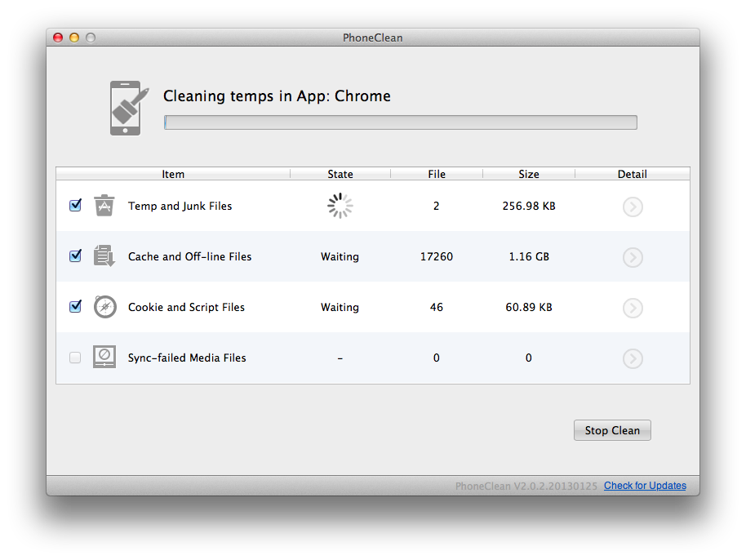Click the Temp and Junk Files trash icon
Image resolution: width=746 pixels, height=560 pixels.
[x=104, y=206]
